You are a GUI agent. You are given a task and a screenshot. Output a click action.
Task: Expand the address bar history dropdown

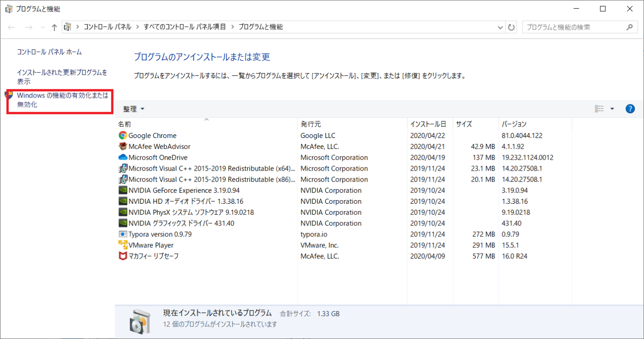500,27
